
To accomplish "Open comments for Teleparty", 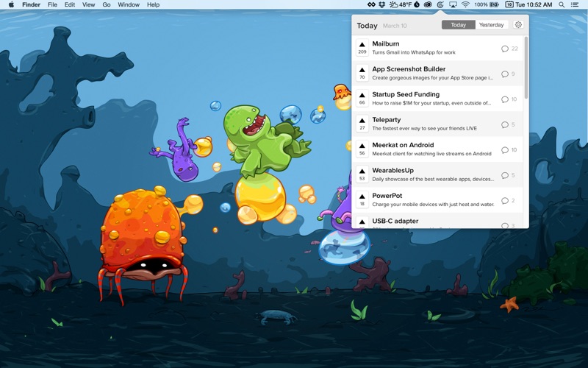I will 508,124.
